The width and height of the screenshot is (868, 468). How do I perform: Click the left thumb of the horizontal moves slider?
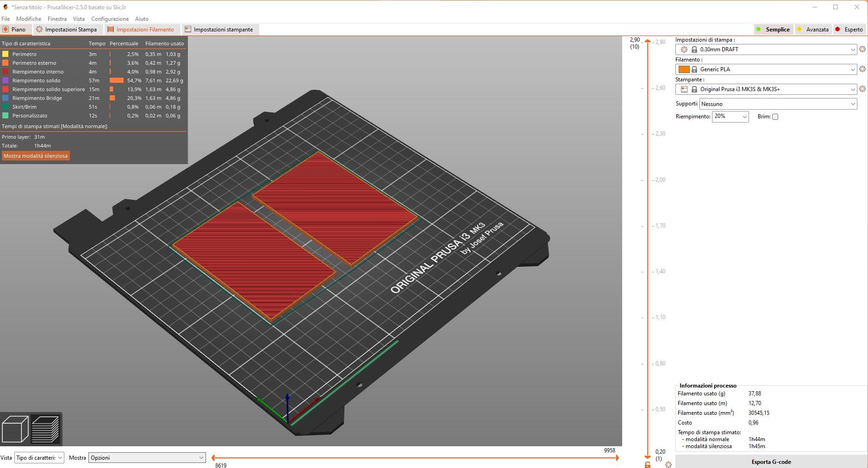213,458
